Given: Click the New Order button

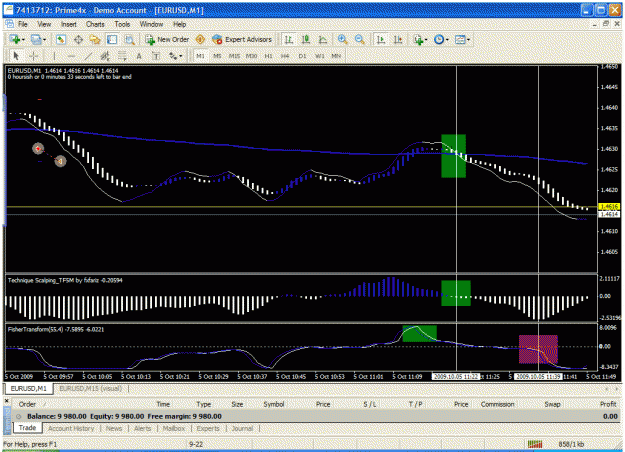Looking at the screenshot, I should coord(167,39).
